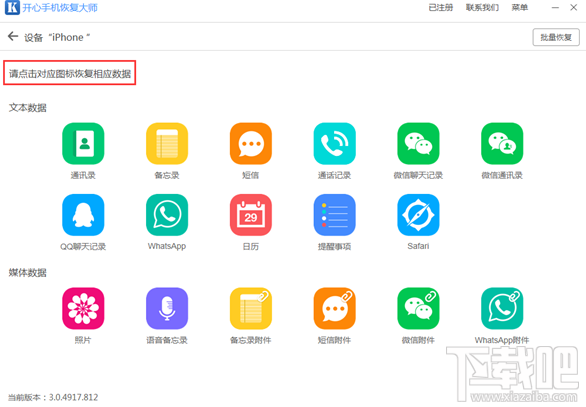This screenshot has height=407, width=586.
Task: Open the pink 照片 photos icon
Action: pyautogui.click(x=83, y=308)
